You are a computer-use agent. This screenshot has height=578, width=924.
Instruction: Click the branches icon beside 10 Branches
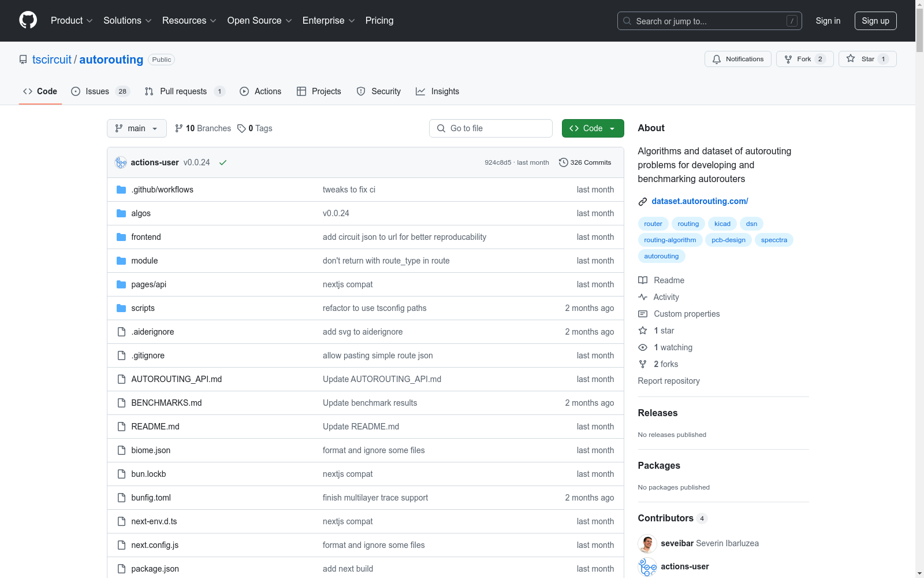[x=179, y=128]
